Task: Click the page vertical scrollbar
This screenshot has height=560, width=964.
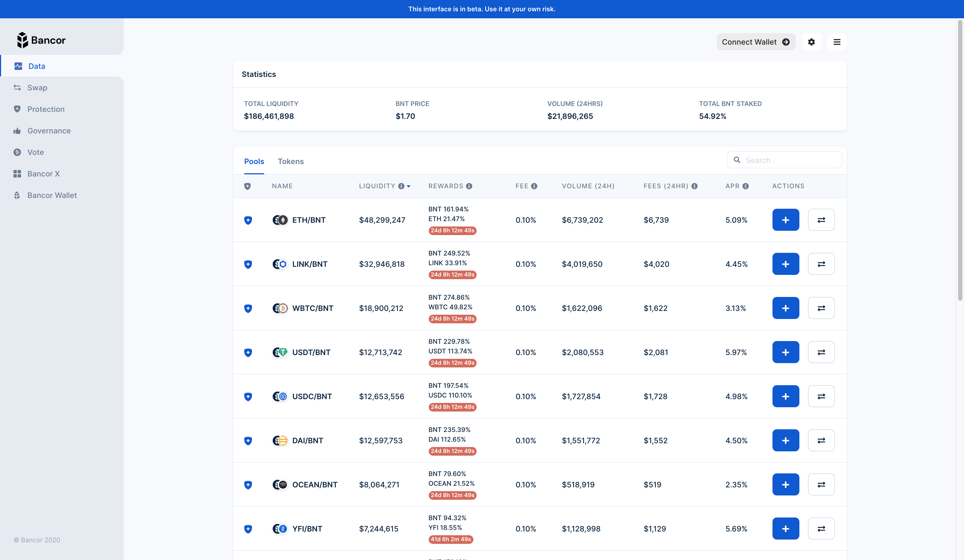Action: [960, 161]
